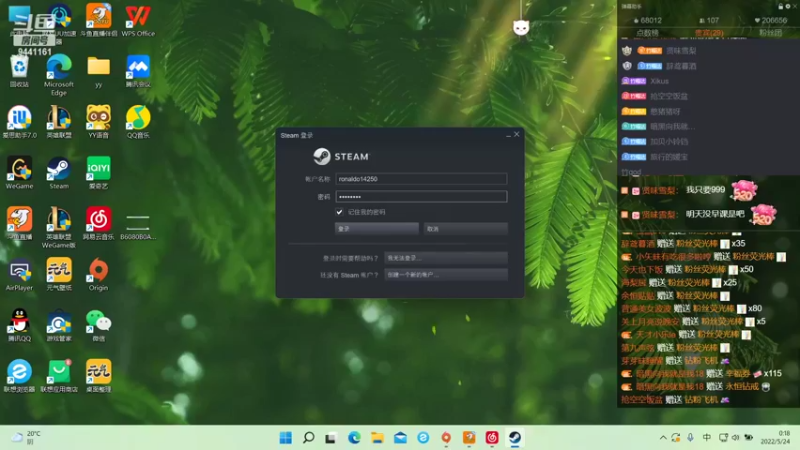Switch the 中 input method indicator
The width and height of the screenshot is (800, 450).
coord(707,438)
